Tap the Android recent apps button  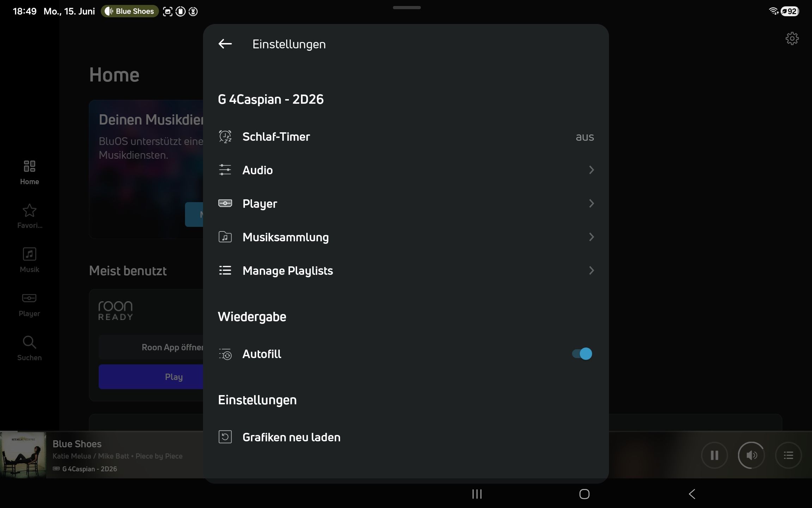coord(477,494)
